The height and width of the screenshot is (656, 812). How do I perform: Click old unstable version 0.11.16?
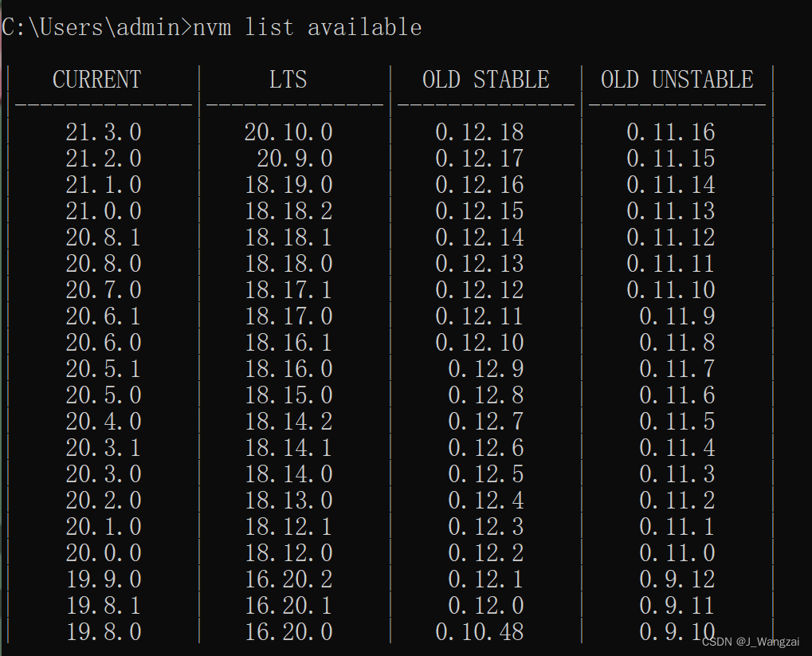coord(671,132)
